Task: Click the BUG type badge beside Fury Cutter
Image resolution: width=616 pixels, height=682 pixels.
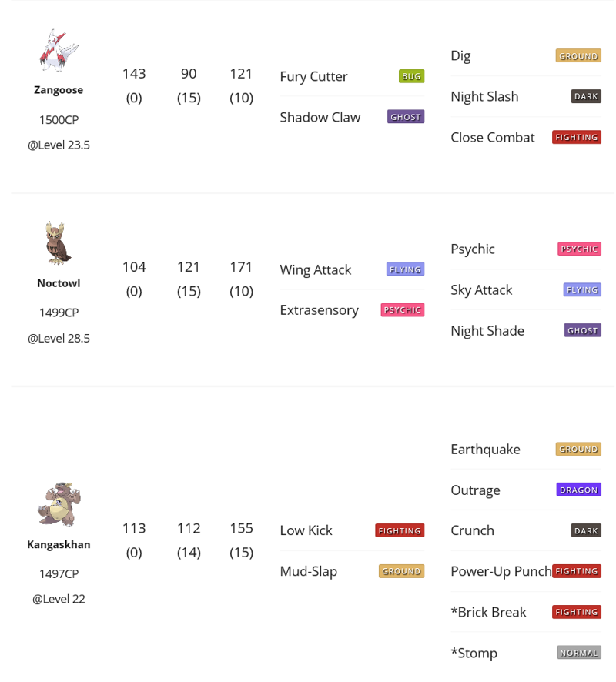Action: tap(411, 76)
